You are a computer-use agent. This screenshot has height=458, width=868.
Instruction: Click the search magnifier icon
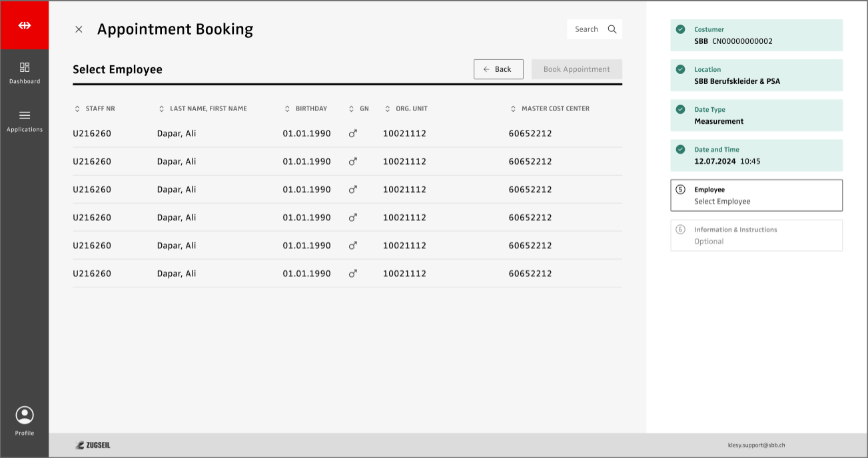click(x=612, y=29)
